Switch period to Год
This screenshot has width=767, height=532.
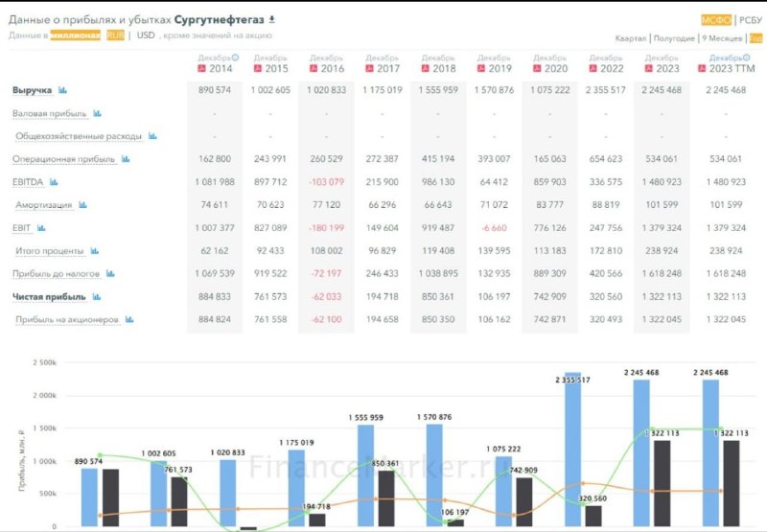[755, 38]
